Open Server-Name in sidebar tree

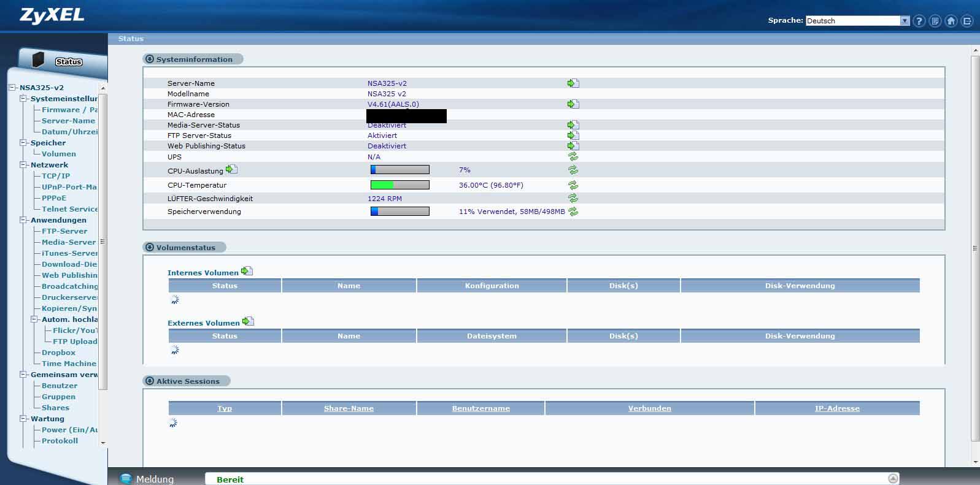tap(68, 121)
